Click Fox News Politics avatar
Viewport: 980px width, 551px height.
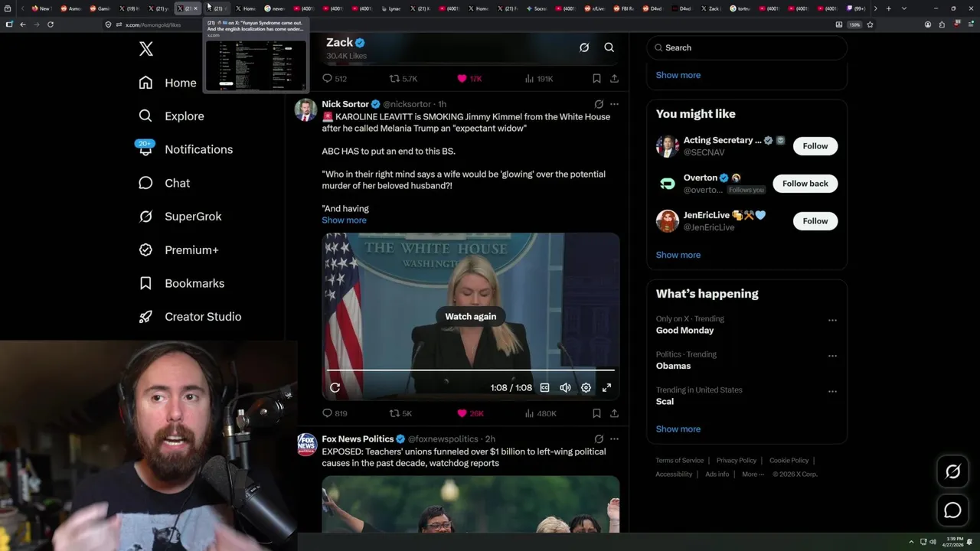[306, 445]
